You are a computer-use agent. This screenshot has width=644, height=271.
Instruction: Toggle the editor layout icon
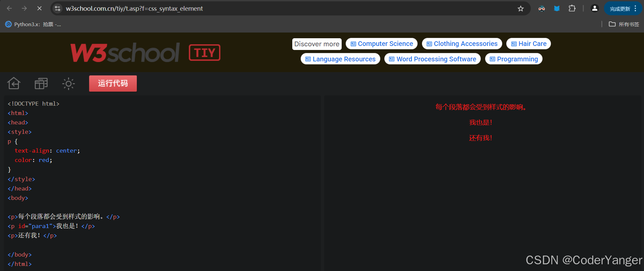pyautogui.click(x=41, y=83)
